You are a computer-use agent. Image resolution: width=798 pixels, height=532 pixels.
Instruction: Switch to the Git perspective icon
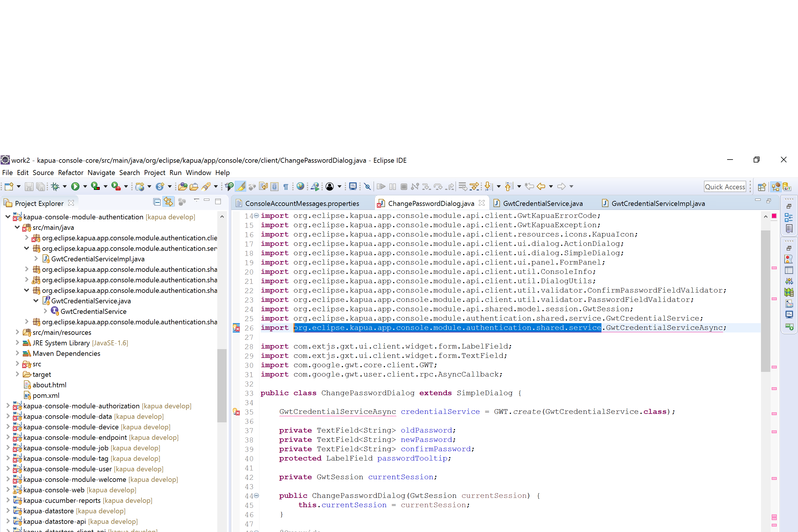tap(787, 187)
